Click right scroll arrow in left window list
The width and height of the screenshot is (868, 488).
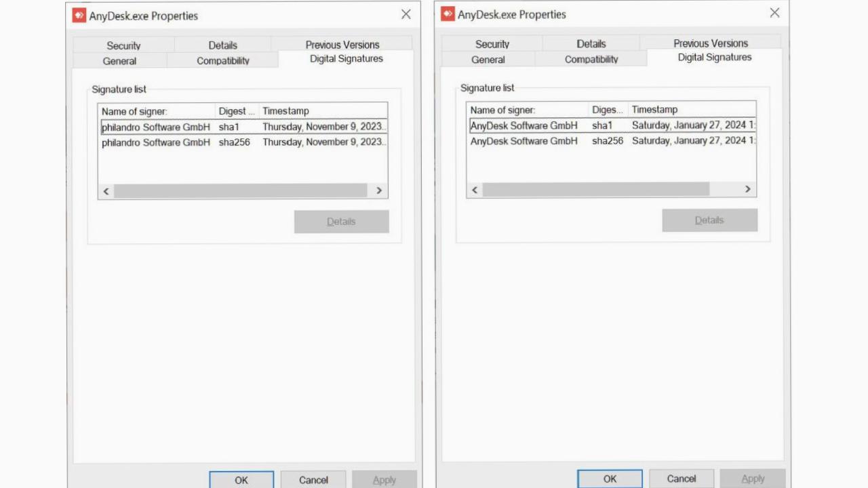(x=379, y=191)
